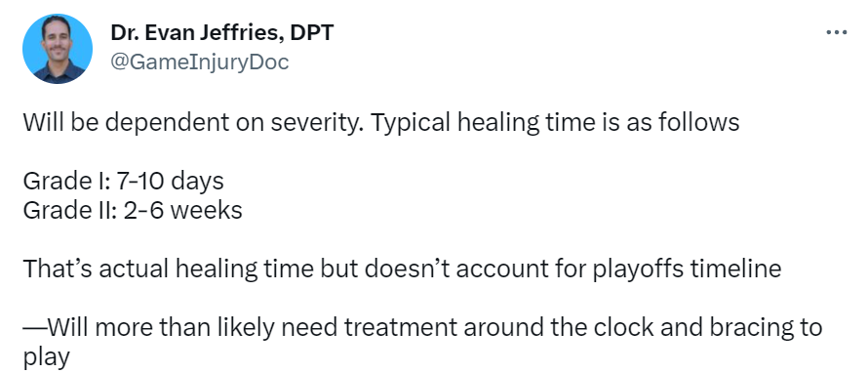
Task: Open the Dr. Evan Jeffries, DPT profile name
Action: pyautogui.click(x=222, y=33)
